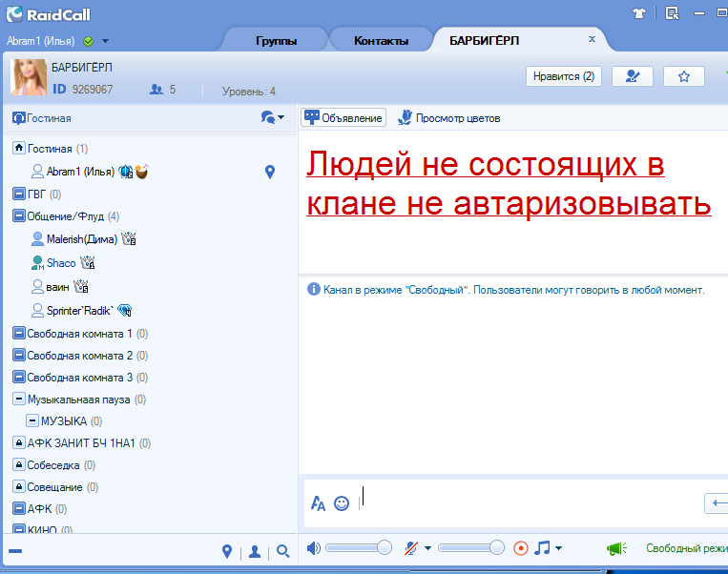Image resolution: width=728 pixels, height=574 pixels.
Task: Open the chat bubbles dropdown
Action: point(273,117)
